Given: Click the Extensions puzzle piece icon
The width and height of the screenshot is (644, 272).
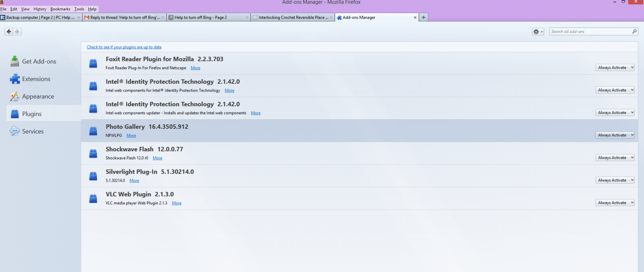Looking at the screenshot, I should point(15,79).
